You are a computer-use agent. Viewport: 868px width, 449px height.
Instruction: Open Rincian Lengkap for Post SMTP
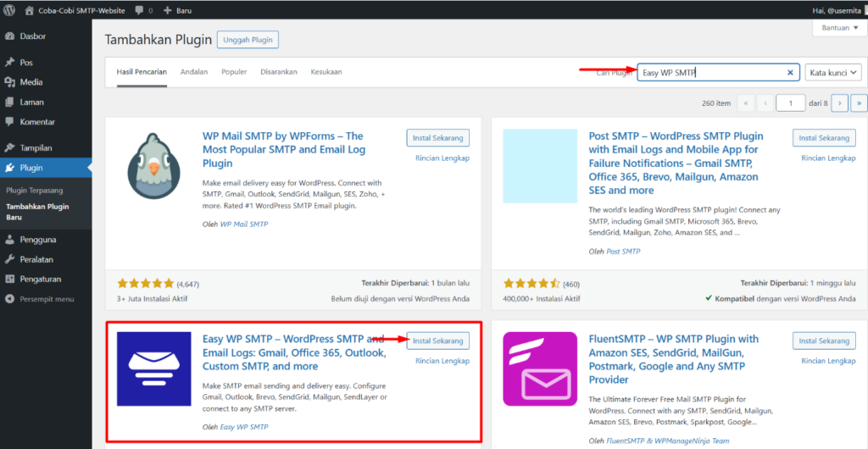[x=829, y=158]
